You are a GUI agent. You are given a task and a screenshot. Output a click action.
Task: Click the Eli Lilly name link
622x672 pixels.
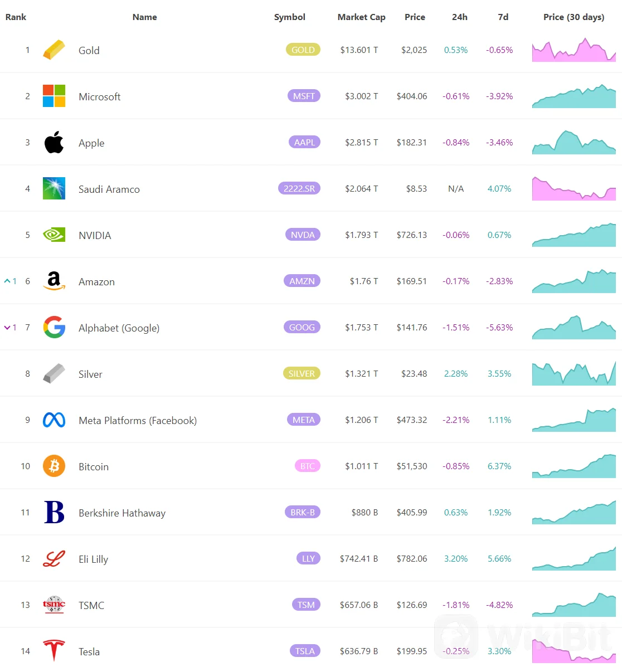pos(93,559)
